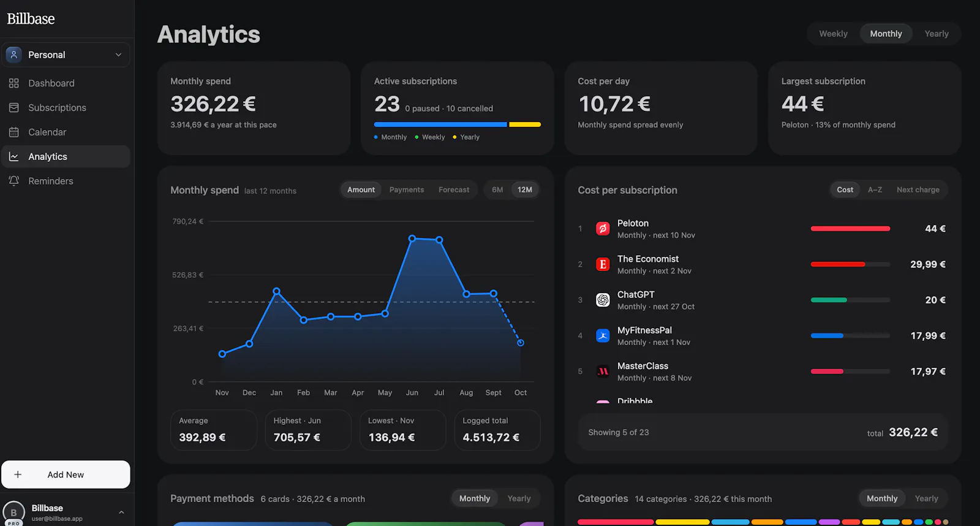Click the Reminders bell icon in sidebar
This screenshot has width=980, height=526.
tap(14, 181)
